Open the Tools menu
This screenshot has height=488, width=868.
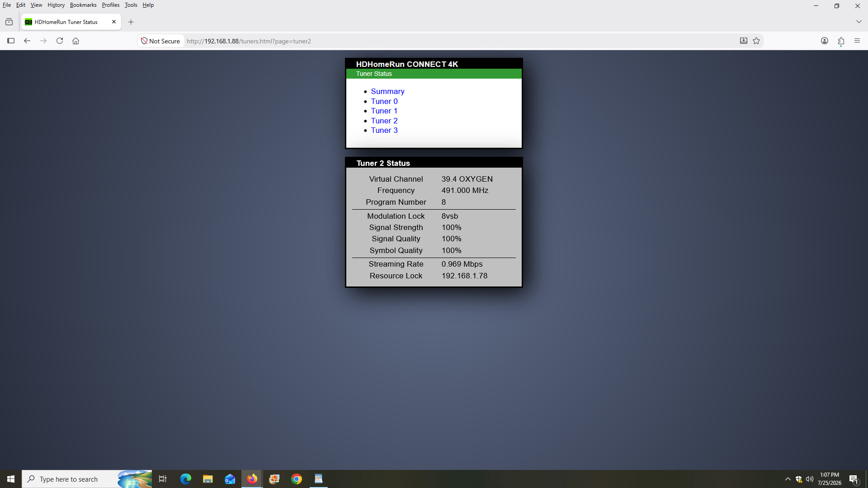coord(131,5)
